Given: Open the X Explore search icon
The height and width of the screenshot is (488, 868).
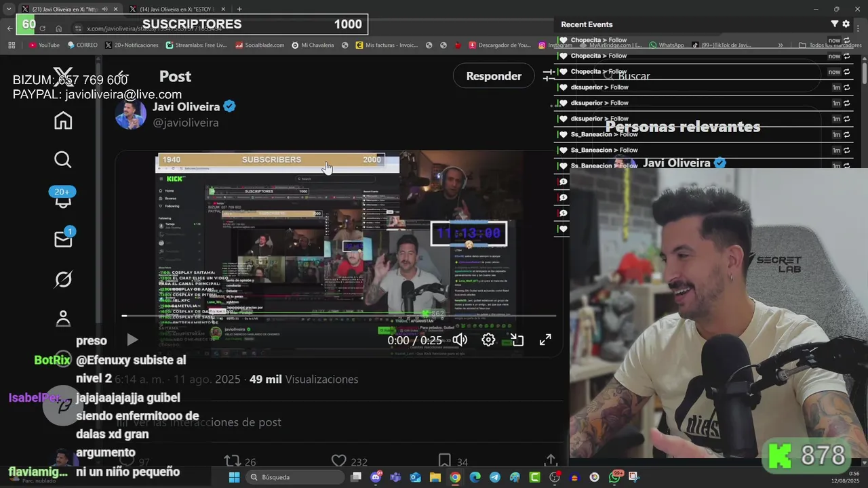Looking at the screenshot, I should tap(63, 160).
